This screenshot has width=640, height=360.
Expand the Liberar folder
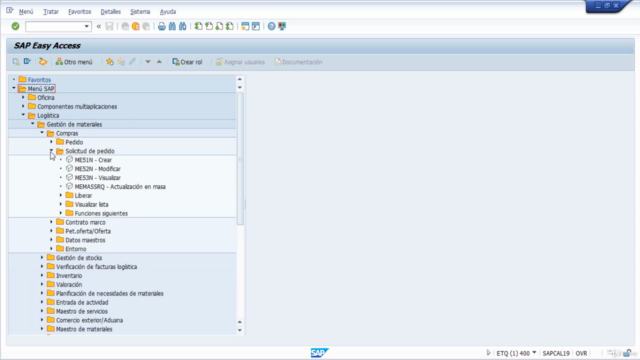tap(61, 195)
